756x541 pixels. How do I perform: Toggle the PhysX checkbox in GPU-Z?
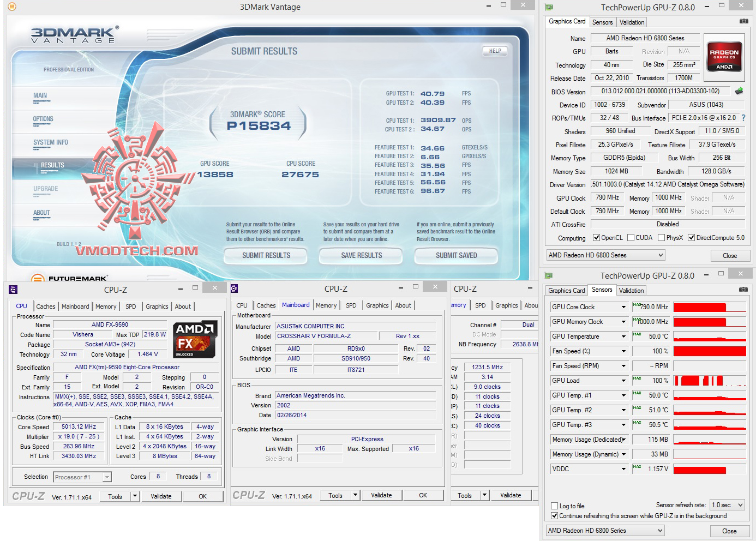[x=662, y=238]
